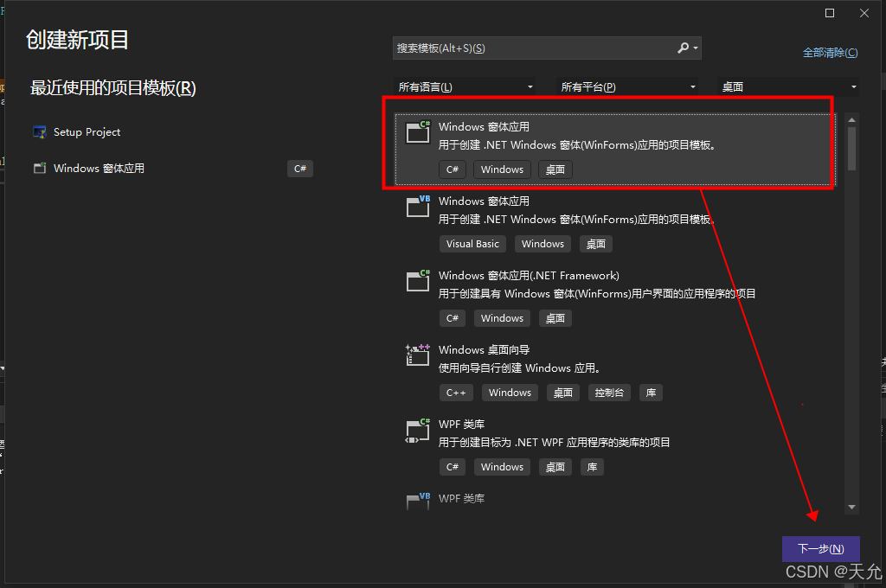The height and width of the screenshot is (588, 886).
Task: Click the 桌面 tag under Visual Basic template
Action: pos(596,244)
